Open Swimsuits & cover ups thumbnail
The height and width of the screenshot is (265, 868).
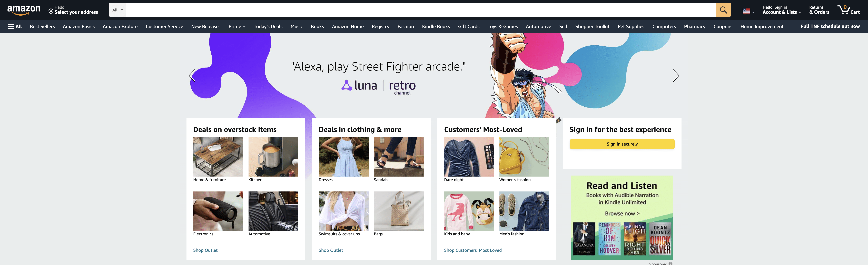343,211
